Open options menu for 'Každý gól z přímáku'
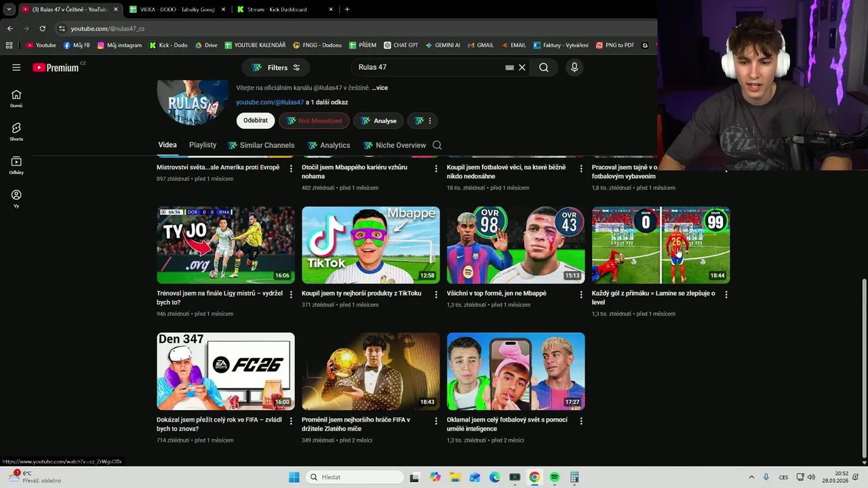 (726, 294)
